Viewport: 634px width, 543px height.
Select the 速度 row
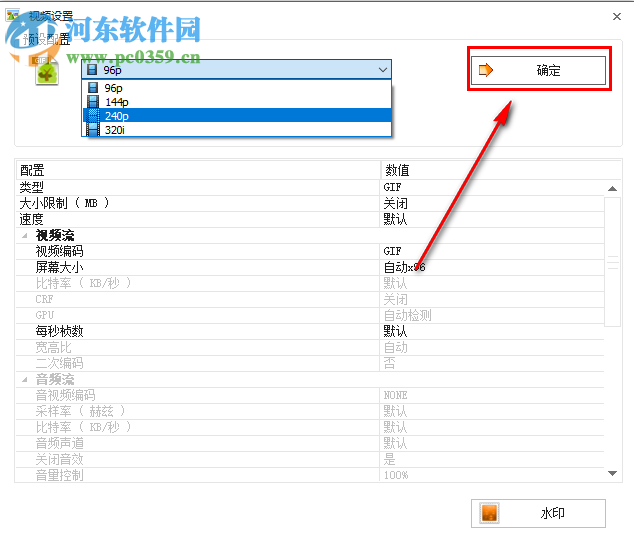pyautogui.click(x=310, y=219)
